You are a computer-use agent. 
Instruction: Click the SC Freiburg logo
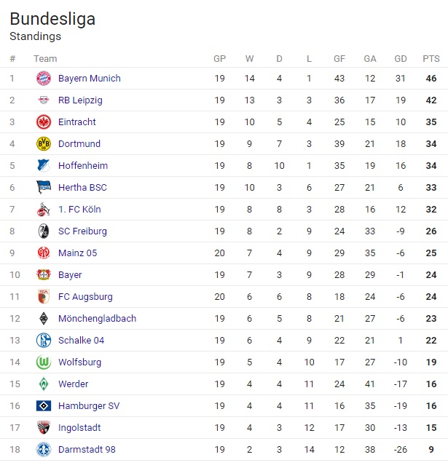(x=44, y=231)
